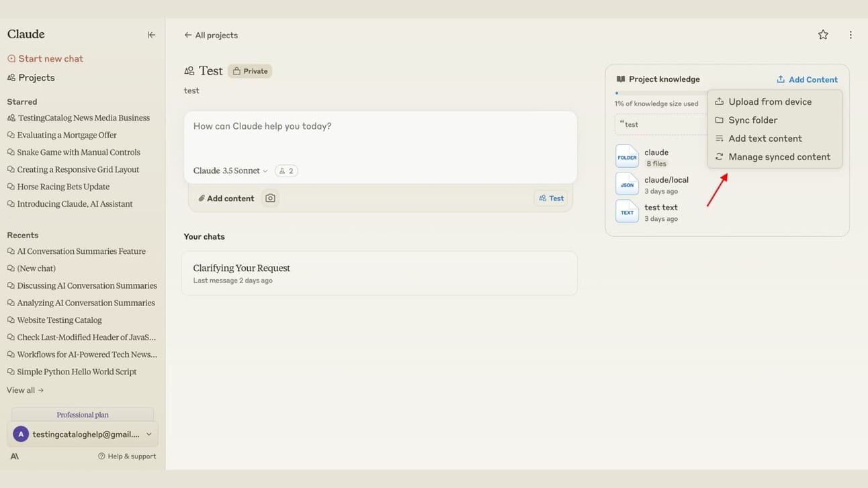Click Add content below the prompt box
This screenshot has width=868, height=488.
coord(226,198)
